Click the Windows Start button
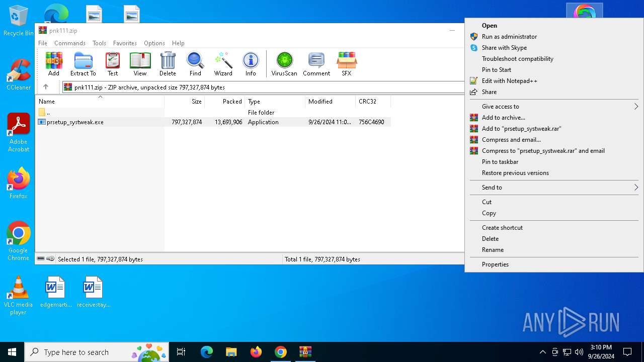 [12, 352]
